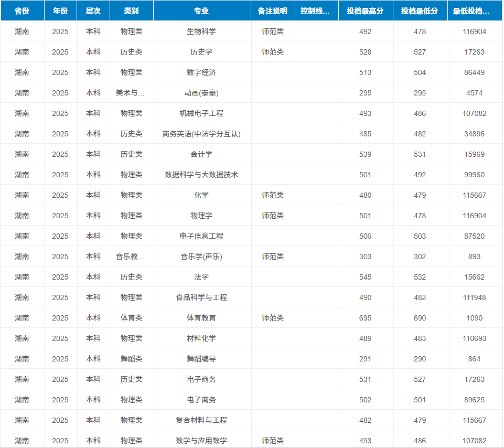Click 电子商务 cell in 历史类 row
This screenshot has height=448, width=504.
click(x=201, y=379)
